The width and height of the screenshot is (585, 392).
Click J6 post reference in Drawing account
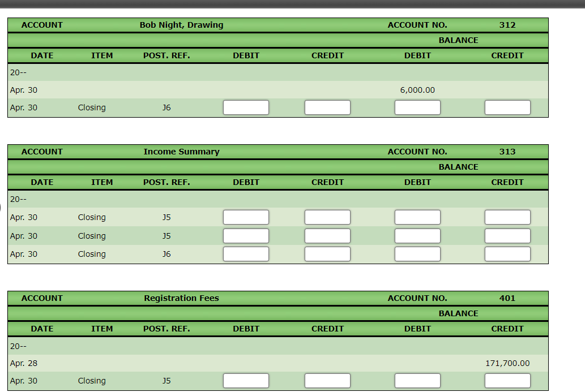tap(166, 107)
